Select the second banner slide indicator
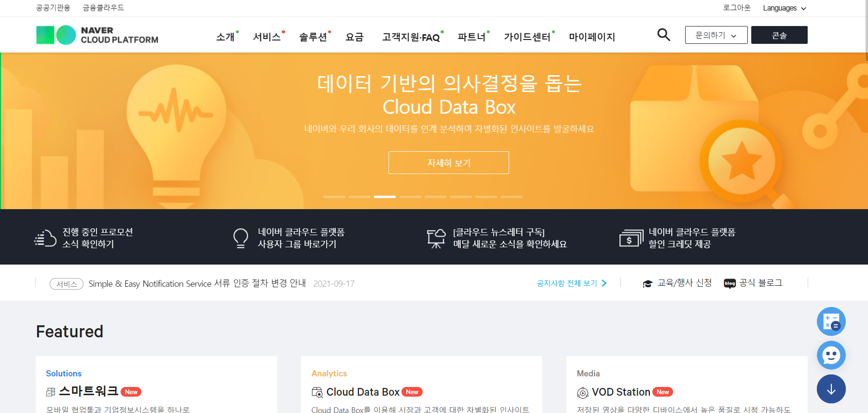 [359, 197]
